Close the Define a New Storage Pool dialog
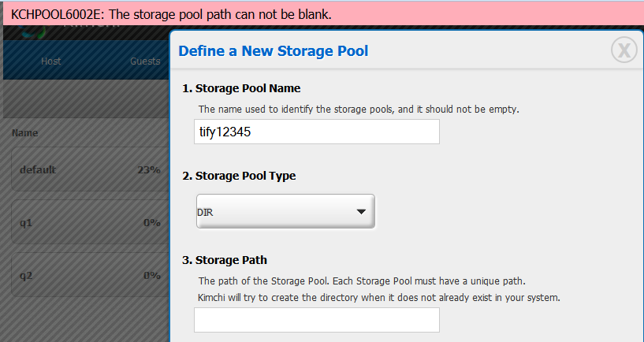The height and width of the screenshot is (342, 644). 624,50
